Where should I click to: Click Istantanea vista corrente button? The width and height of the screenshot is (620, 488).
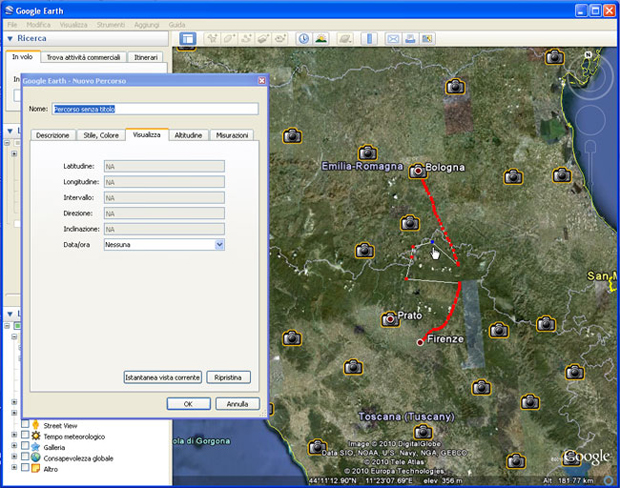tap(163, 377)
